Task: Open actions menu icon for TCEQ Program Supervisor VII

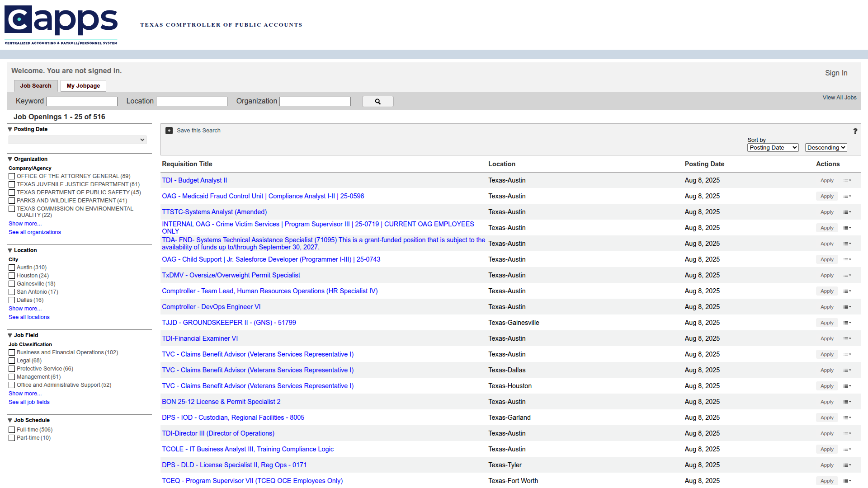Action: tap(847, 481)
